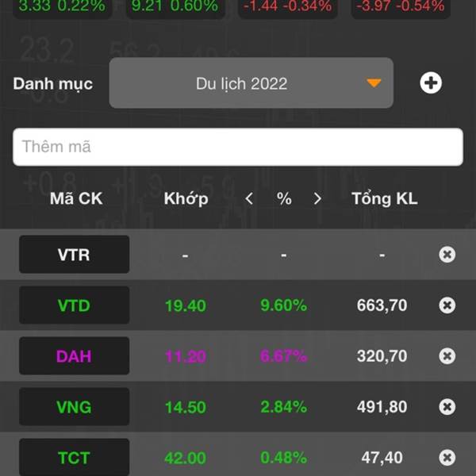Open the Du lịch 2022 category dropdown
The width and height of the screenshot is (476, 476).
pyautogui.click(x=251, y=83)
